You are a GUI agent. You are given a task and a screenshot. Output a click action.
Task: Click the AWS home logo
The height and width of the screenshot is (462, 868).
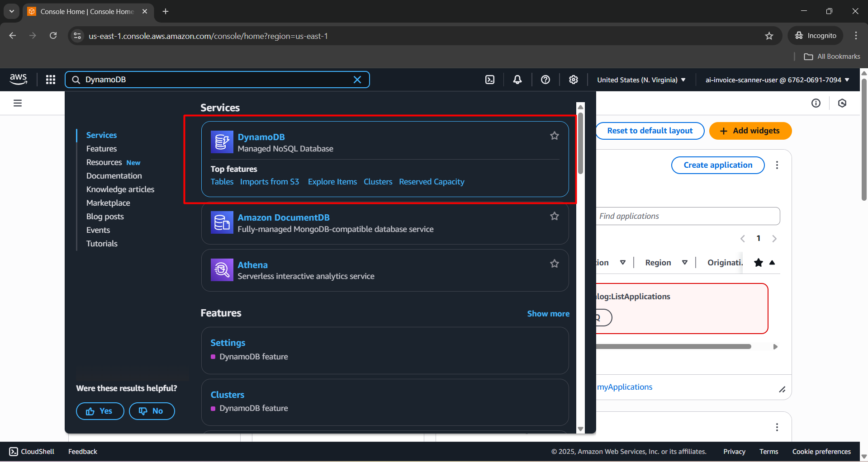coord(18,80)
